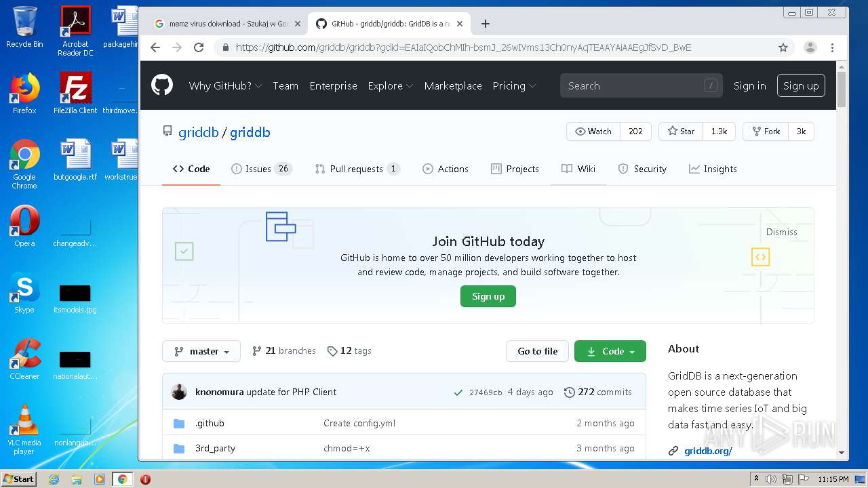Open the Projects tab
Image resolution: width=868 pixels, height=488 pixels.
point(515,169)
